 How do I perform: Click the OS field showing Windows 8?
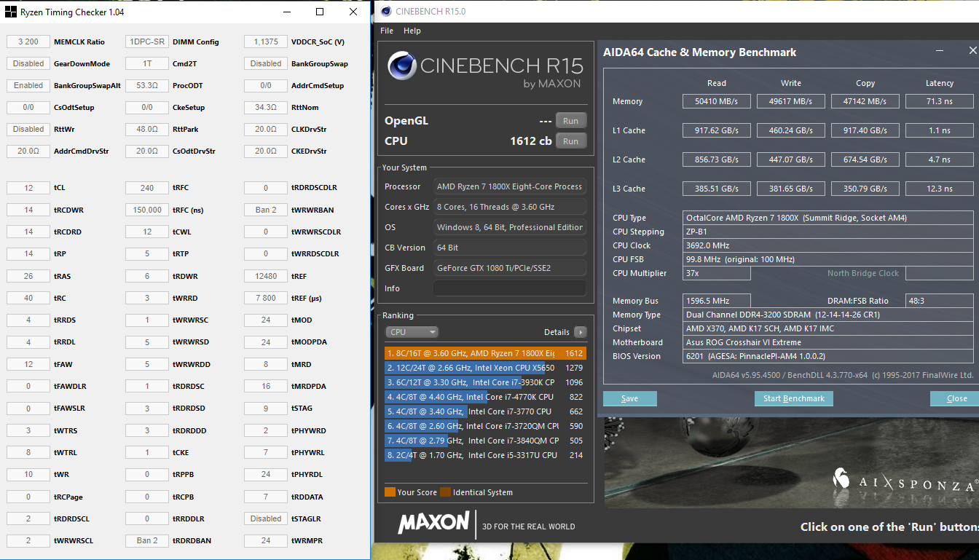510,227
